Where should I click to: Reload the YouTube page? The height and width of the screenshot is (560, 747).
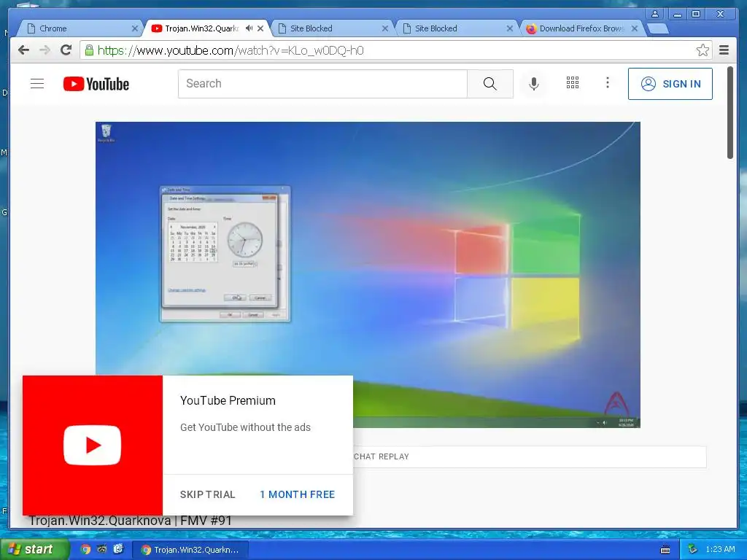pyautogui.click(x=66, y=50)
